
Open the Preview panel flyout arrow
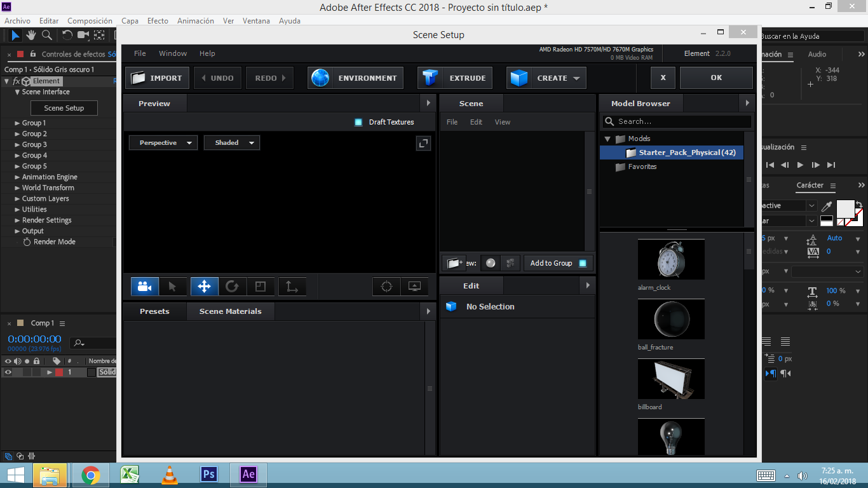(x=428, y=104)
